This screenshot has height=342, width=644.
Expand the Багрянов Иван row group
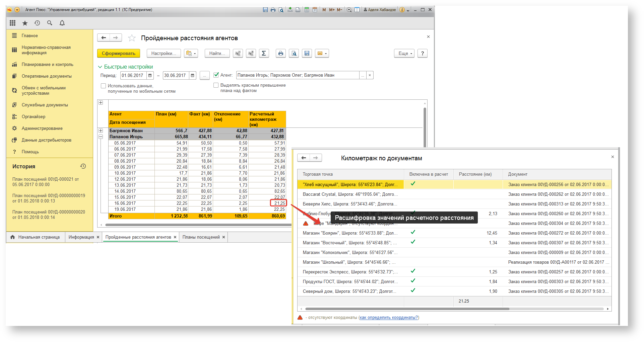(101, 131)
